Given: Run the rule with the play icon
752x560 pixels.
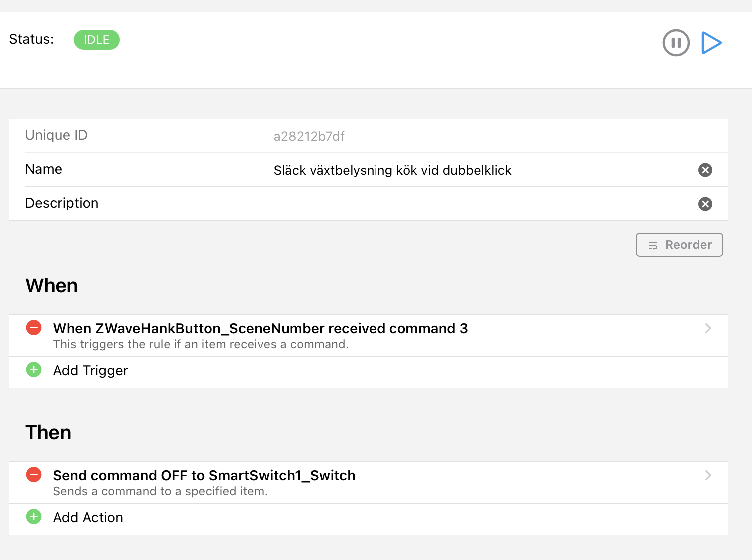Looking at the screenshot, I should coord(711,43).
